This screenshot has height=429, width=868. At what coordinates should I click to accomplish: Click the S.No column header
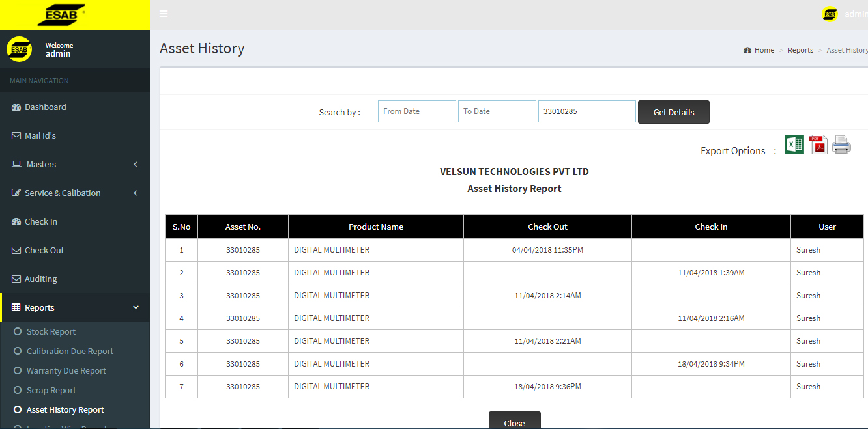pyautogui.click(x=181, y=227)
